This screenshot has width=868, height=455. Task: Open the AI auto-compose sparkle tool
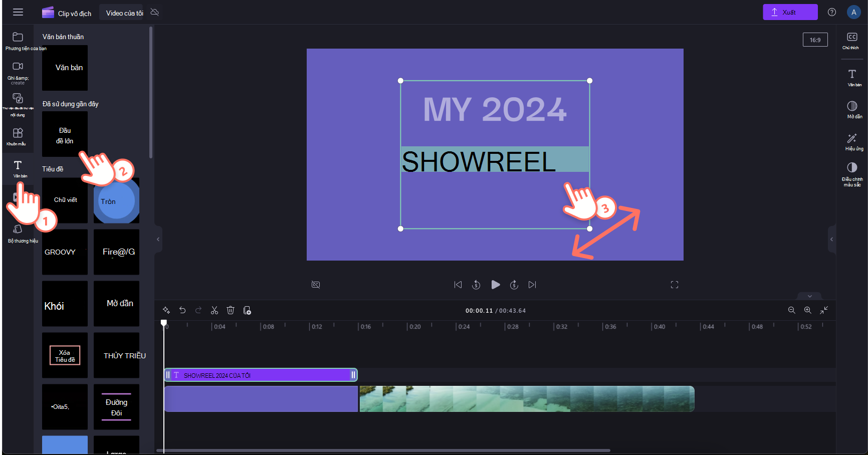pyautogui.click(x=166, y=310)
